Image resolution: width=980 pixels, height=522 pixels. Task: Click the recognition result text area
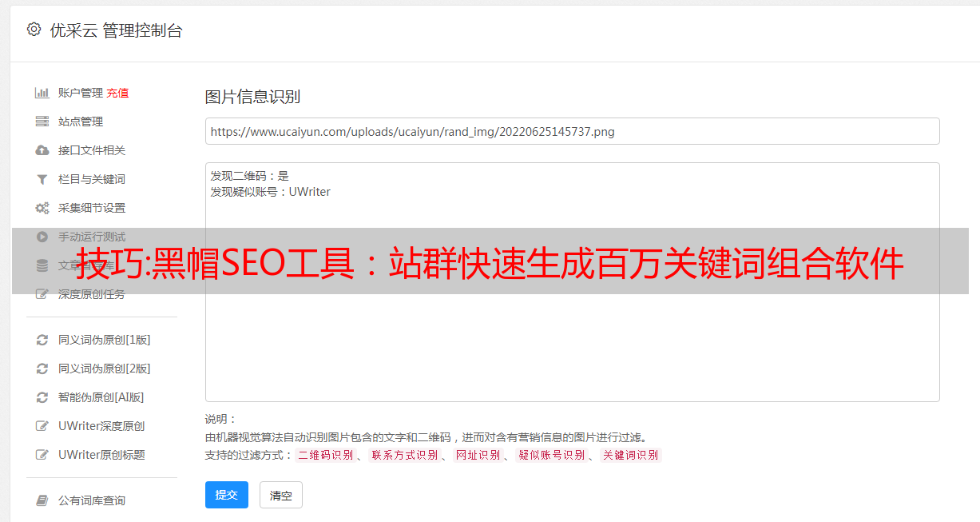click(x=572, y=281)
